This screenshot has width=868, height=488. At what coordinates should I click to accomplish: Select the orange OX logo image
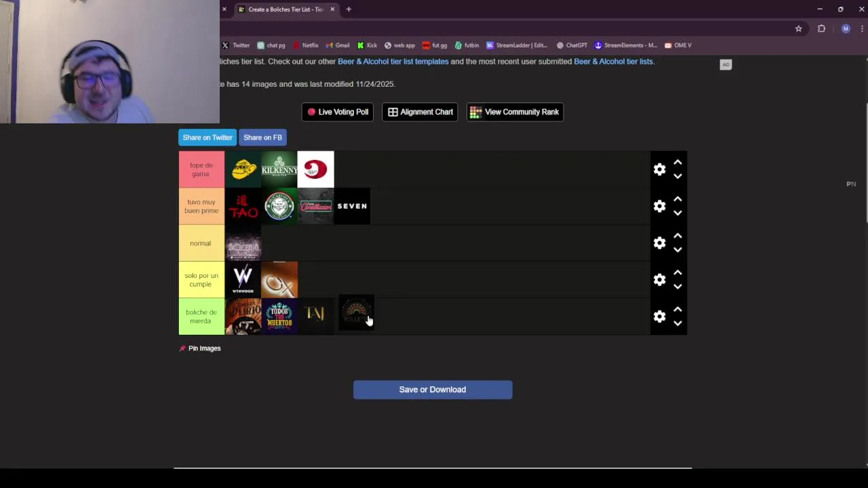[279, 279]
